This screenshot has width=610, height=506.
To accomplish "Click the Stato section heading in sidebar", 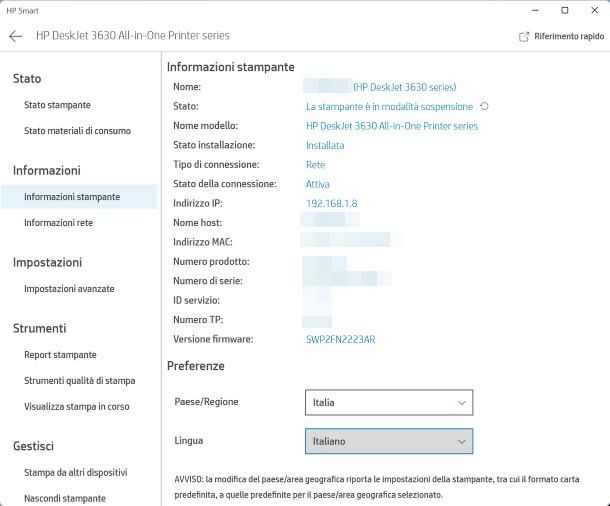I will pyautogui.click(x=27, y=79).
